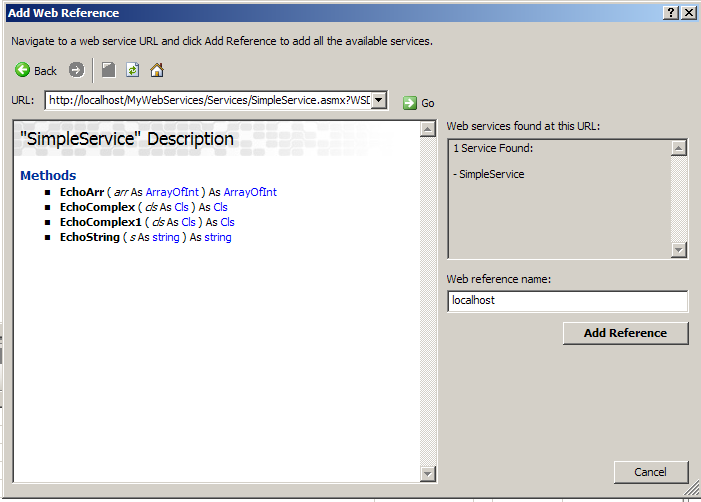Screen dimensions: 701x502
Task: Click the Back text label
Action: [45, 71]
